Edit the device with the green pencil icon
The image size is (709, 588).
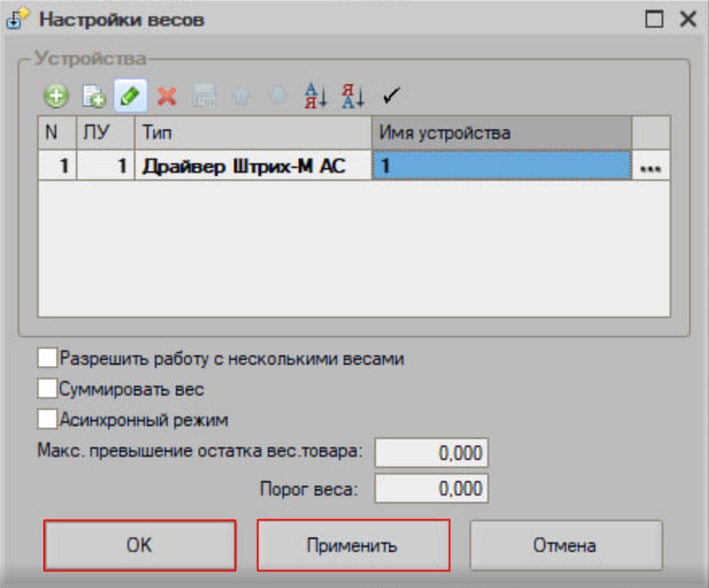pyautogui.click(x=130, y=95)
